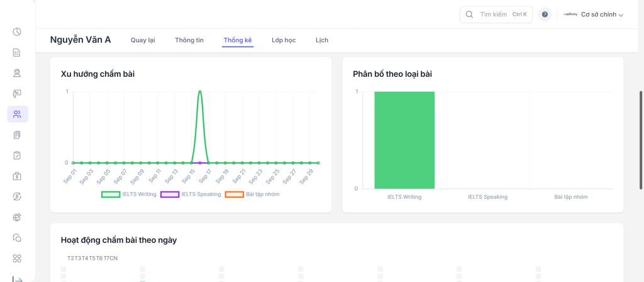The height and width of the screenshot is (282, 644).
Task: Switch to the Thông tin tab
Action: click(189, 40)
